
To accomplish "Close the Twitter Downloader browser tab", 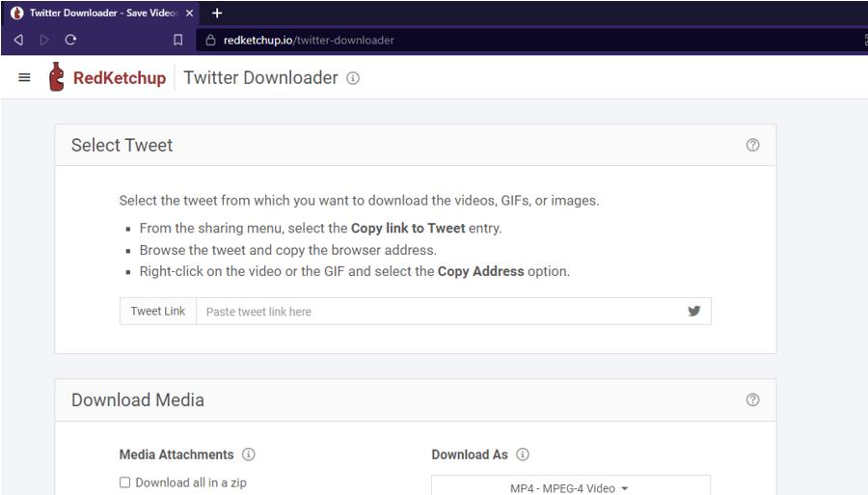I will [189, 13].
